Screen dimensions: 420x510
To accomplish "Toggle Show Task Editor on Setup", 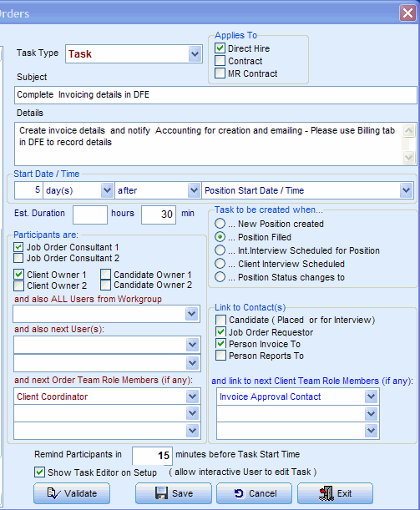I will pos(40,472).
